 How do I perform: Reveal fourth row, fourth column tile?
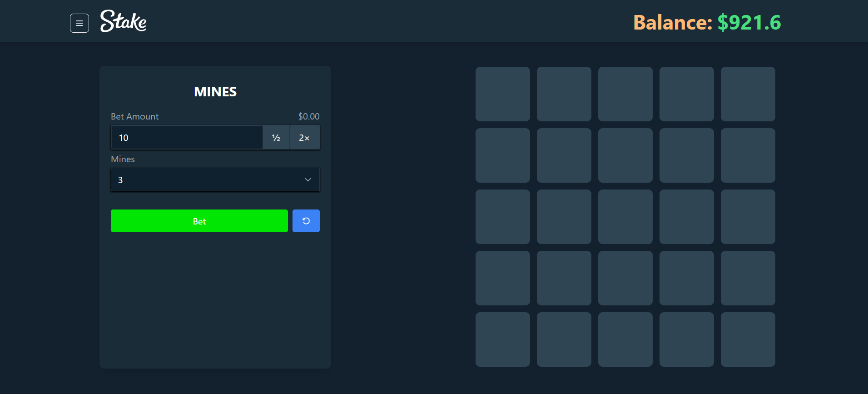[686, 278]
